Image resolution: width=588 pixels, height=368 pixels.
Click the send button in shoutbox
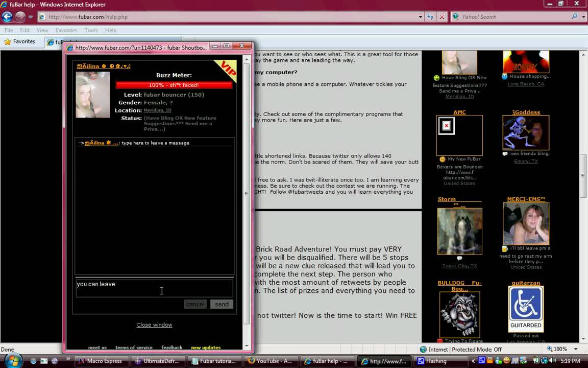(222, 304)
